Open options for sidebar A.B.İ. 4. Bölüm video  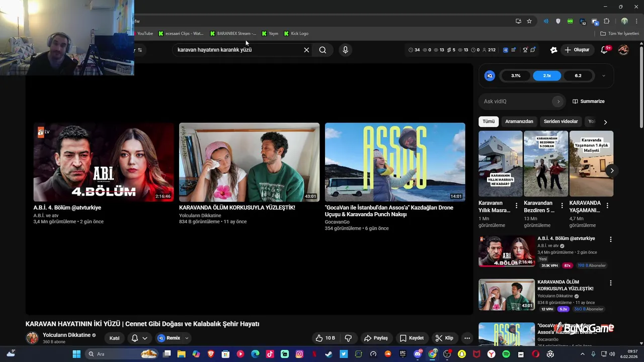coord(611,240)
